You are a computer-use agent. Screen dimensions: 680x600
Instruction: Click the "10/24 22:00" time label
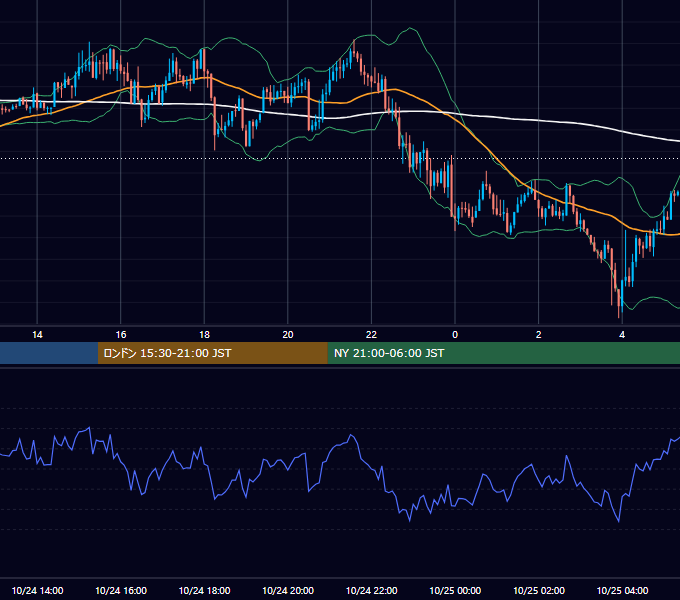371,590
